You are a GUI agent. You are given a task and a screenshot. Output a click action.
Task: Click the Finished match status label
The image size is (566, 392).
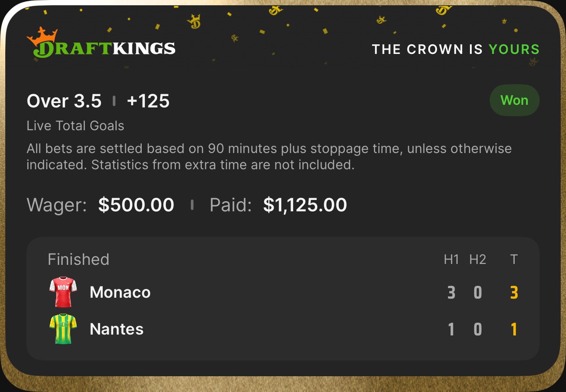tap(79, 260)
